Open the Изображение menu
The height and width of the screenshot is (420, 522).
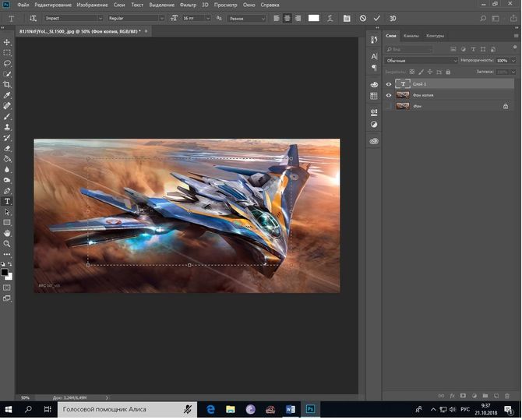pos(92,5)
